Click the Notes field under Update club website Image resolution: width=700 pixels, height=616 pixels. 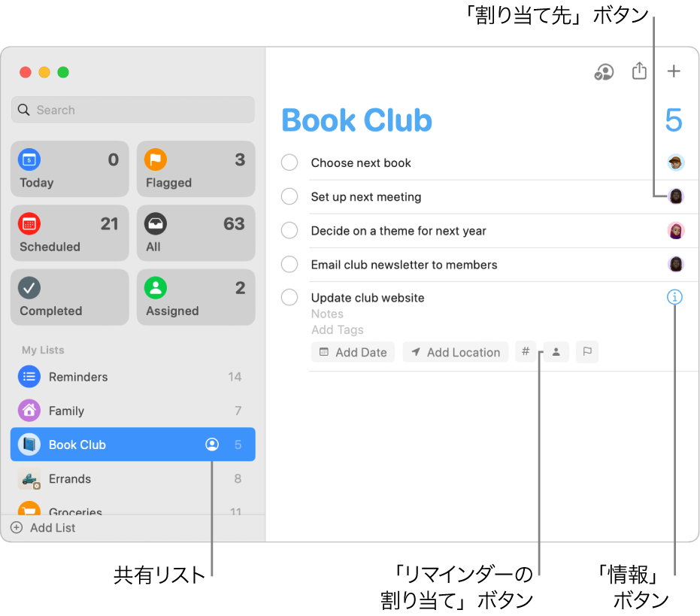327,314
